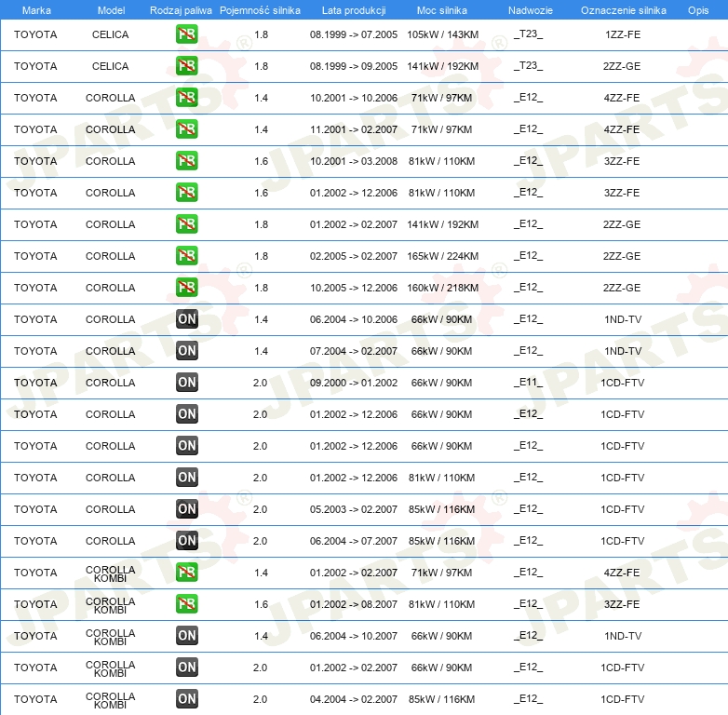Click the date range 09.2000 -> 01.2002
The image size is (728, 715).
[354, 382]
